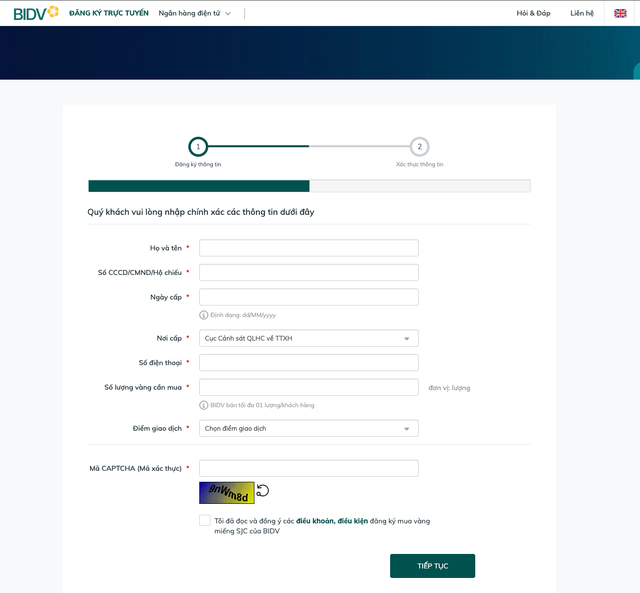This screenshot has height=593, width=640.
Task: Click step 2 circle Xác thực thông tin
Action: tap(419, 147)
